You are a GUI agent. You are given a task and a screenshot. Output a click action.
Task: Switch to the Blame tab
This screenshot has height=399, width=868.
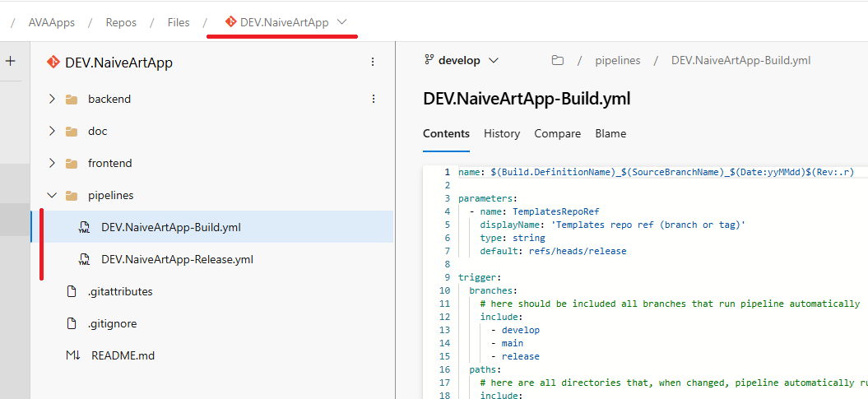(610, 133)
